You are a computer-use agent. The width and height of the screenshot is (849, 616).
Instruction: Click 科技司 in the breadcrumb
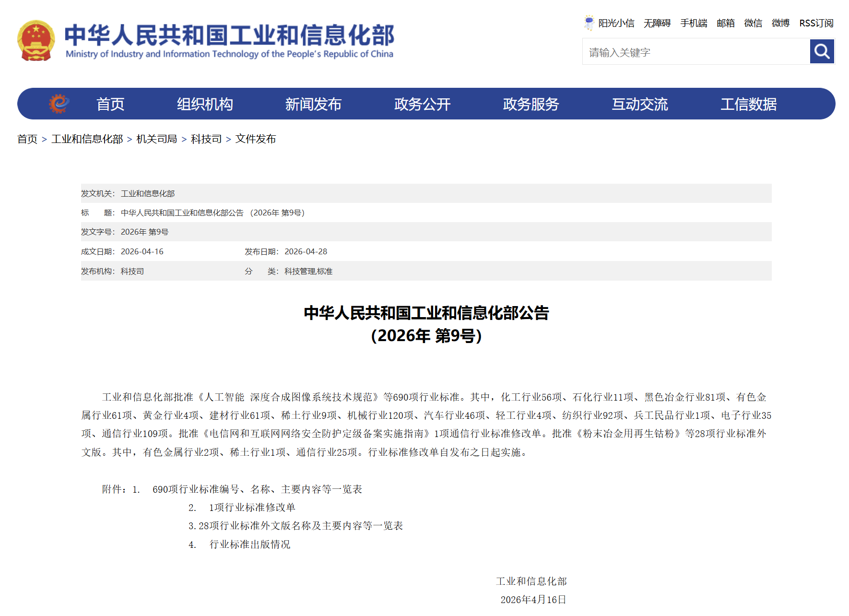(x=206, y=139)
